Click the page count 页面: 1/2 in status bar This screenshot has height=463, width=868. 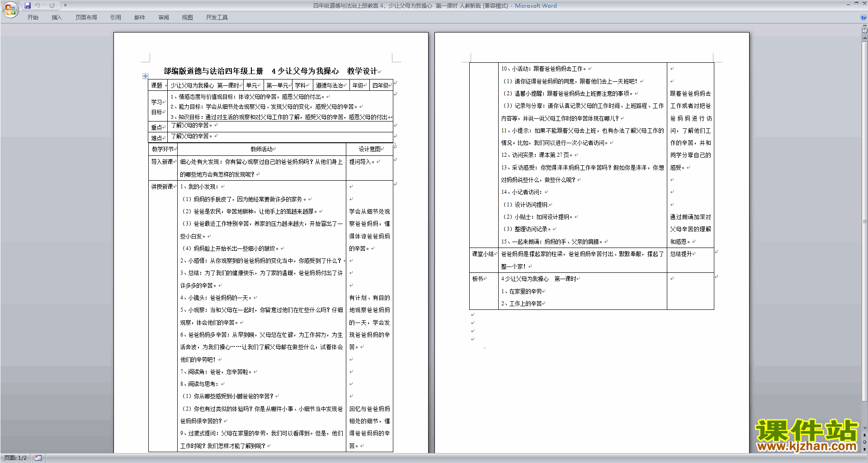click(15, 458)
